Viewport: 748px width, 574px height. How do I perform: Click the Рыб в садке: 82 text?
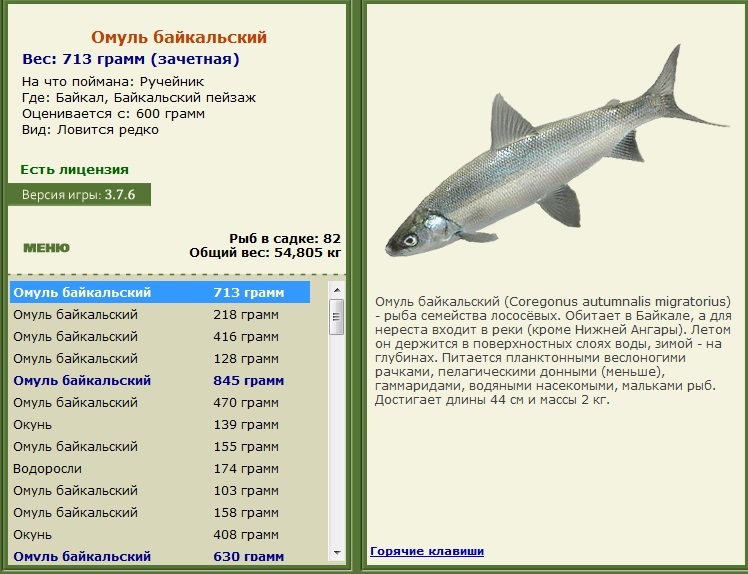click(285, 239)
